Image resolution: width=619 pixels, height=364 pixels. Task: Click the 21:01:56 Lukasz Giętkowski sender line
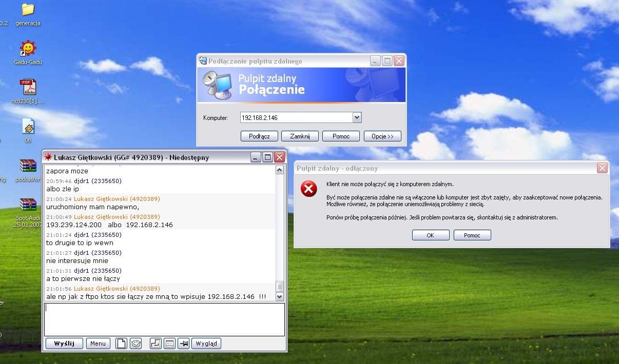point(103,289)
